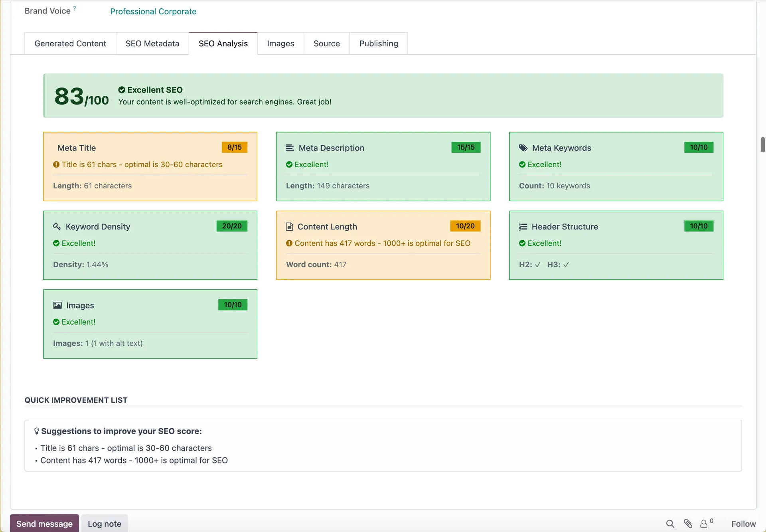766x532 pixels.
Task: Click the 83/100 overall SEO score
Action: 81,97
